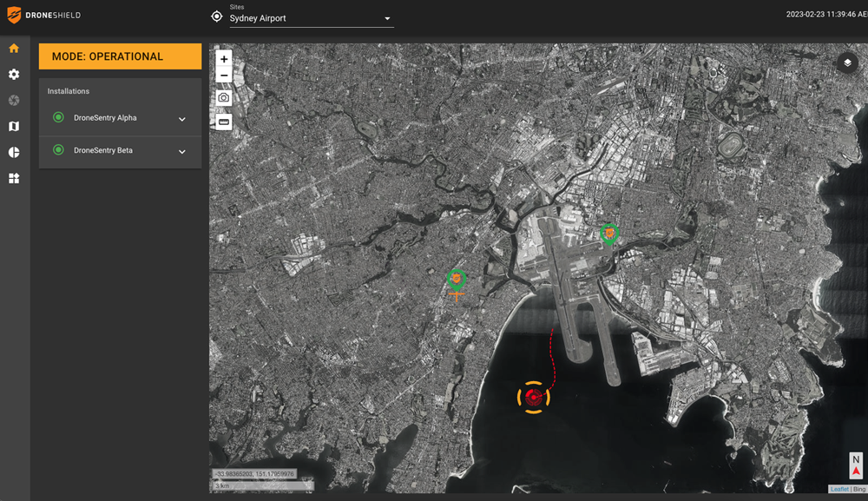Image resolution: width=868 pixels, height=501 pixels.
Task: Open the dashboard widgets sidebar icon
Action: pyautogui.click(x=14, y=178)
